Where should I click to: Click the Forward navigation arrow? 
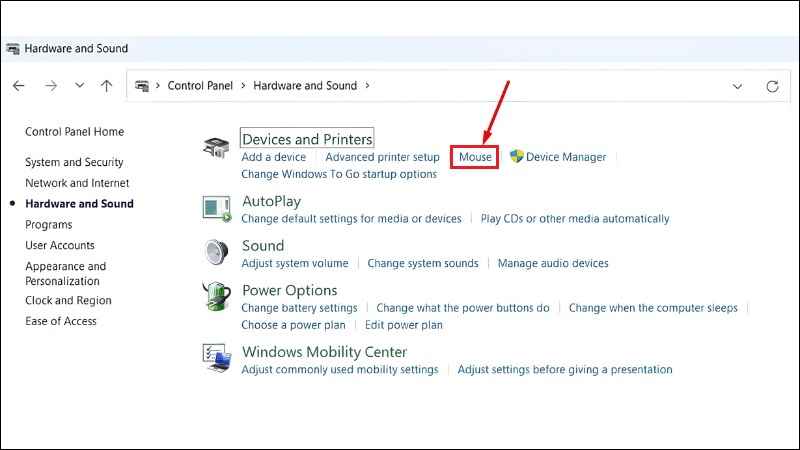click(x=51, y=86)
